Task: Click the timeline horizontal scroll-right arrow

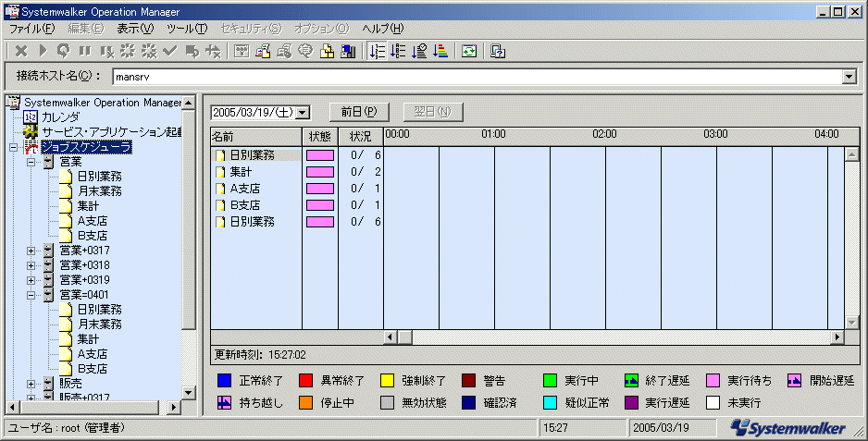Action: coord(837,337)
